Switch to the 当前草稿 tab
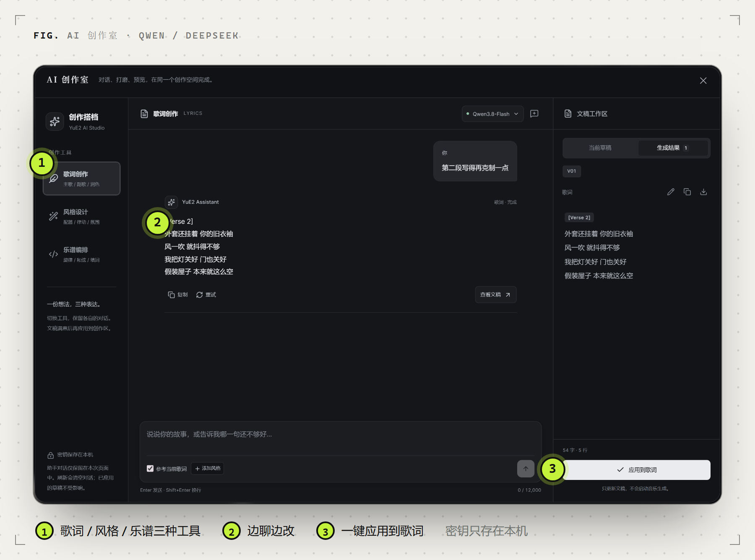Viewport: 755px width, 560px height. tap(600, 148)
